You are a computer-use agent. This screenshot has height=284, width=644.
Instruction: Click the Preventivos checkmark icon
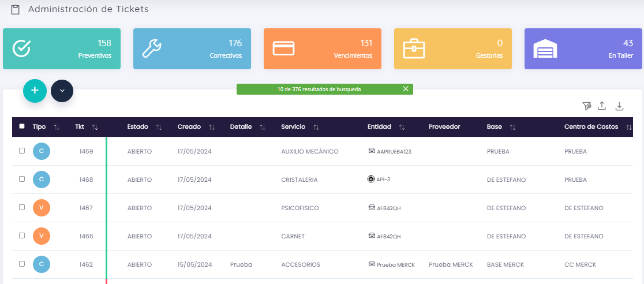21,48
